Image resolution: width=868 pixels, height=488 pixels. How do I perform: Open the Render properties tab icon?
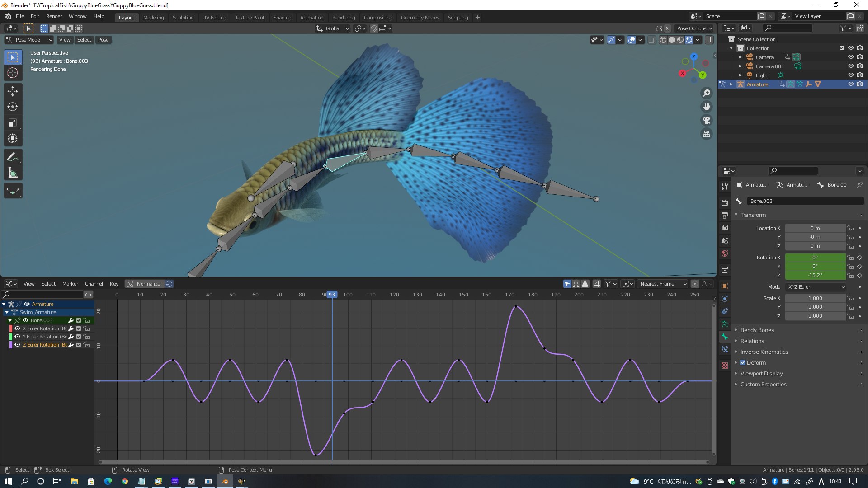725,202
